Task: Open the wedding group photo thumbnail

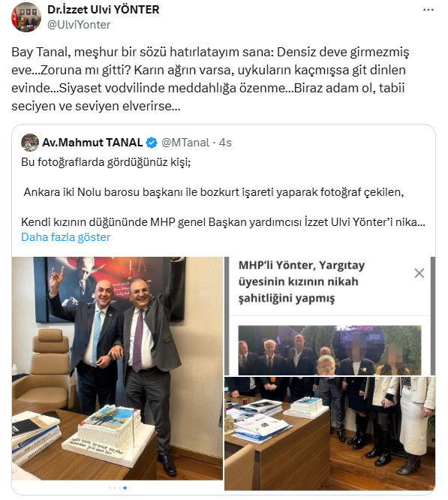Action: [329, 350]
